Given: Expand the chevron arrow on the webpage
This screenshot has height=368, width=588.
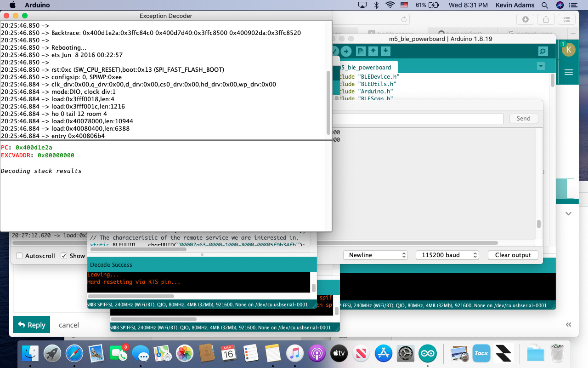Looking at the screenshot, I should (x=569, y=213).
